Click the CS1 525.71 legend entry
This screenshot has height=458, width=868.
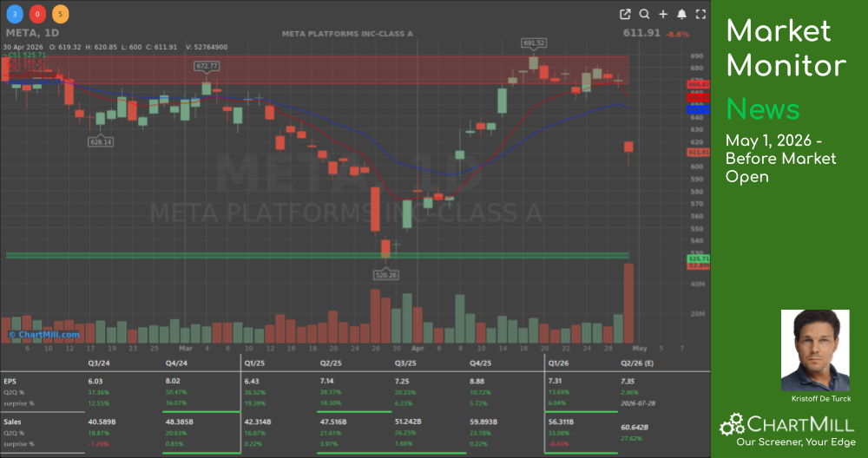click(x=24, y=56)
